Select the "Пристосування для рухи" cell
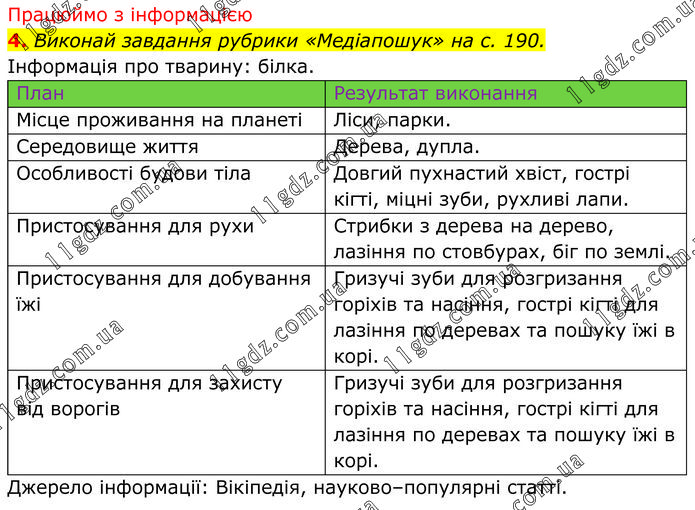Viewport: 695px width, 510px height. point(135,226)
